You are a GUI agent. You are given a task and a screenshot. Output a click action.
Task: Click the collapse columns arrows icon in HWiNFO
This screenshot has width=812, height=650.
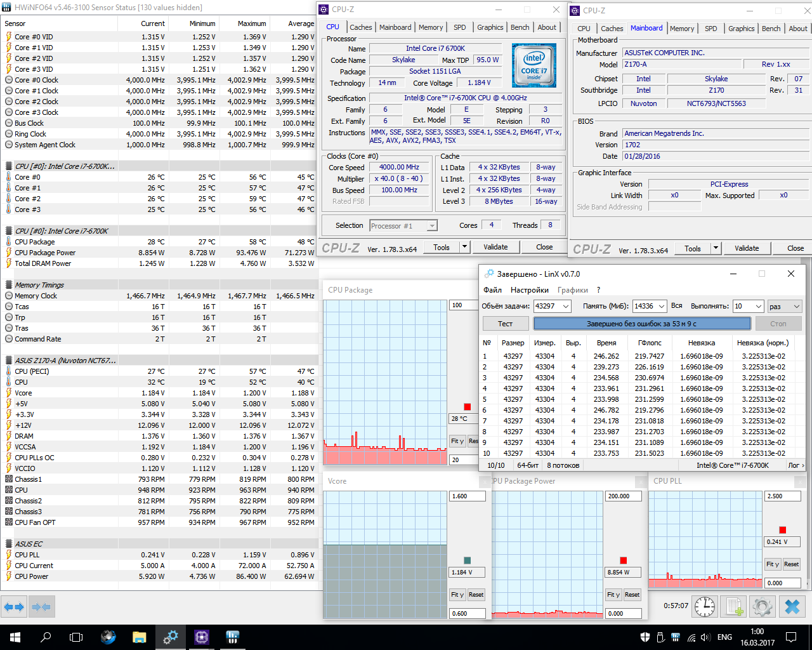(41, 607)
